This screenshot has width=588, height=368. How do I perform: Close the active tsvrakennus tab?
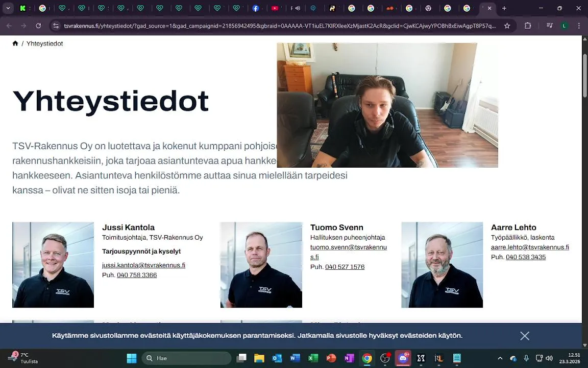coord(489,8)
